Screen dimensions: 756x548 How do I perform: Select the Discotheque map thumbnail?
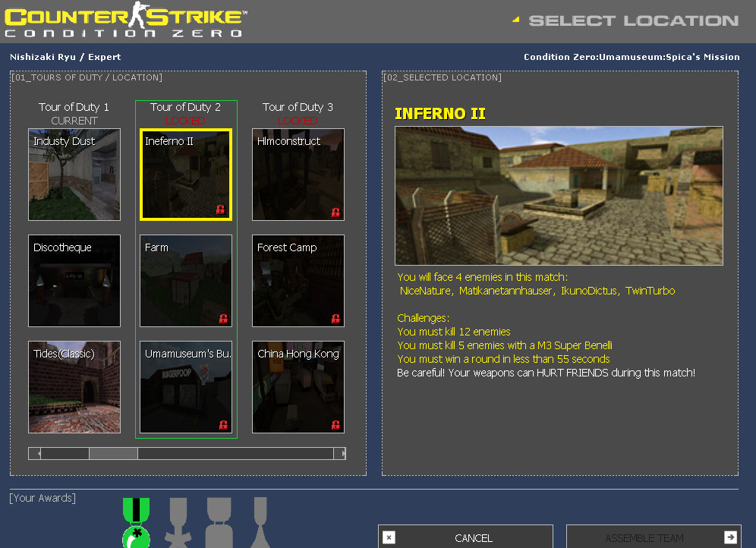74,281
